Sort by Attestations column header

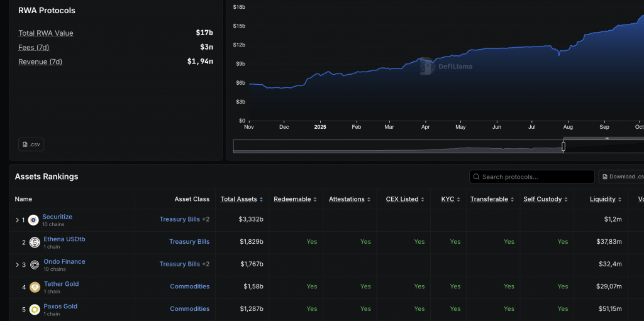coord(347,199)
